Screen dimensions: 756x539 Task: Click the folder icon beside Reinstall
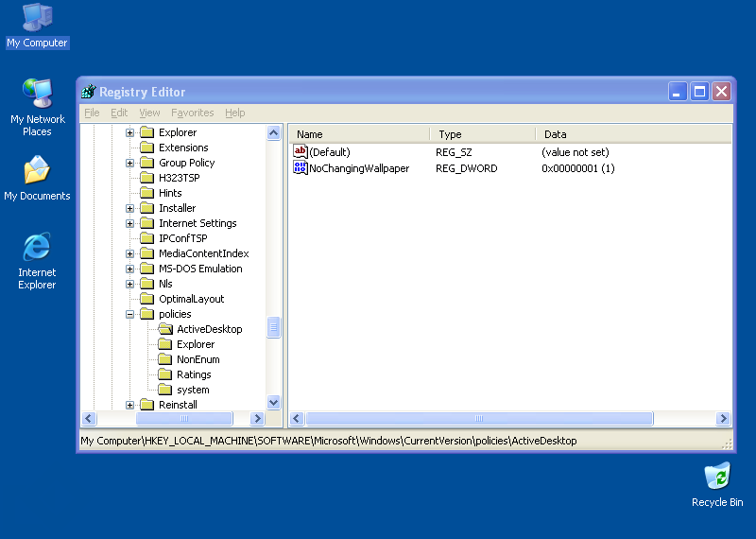147,405
